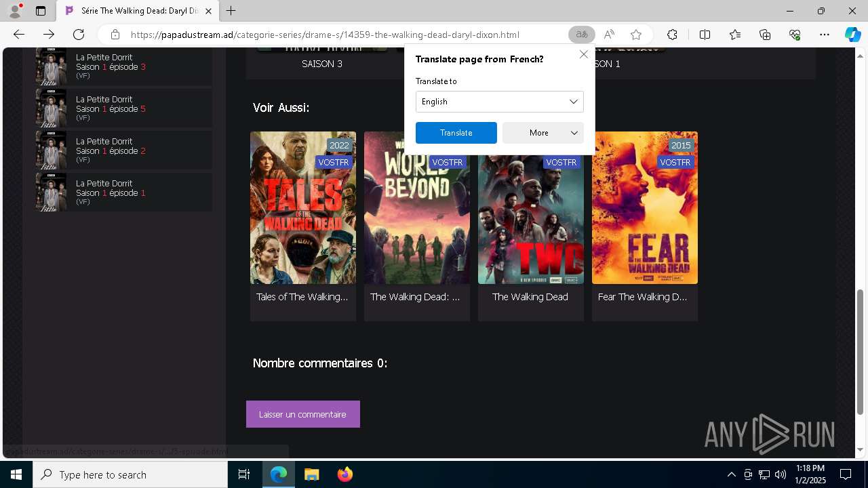Open the English language dropdown
Screen dimensions: 868x488
click(499, 102)
